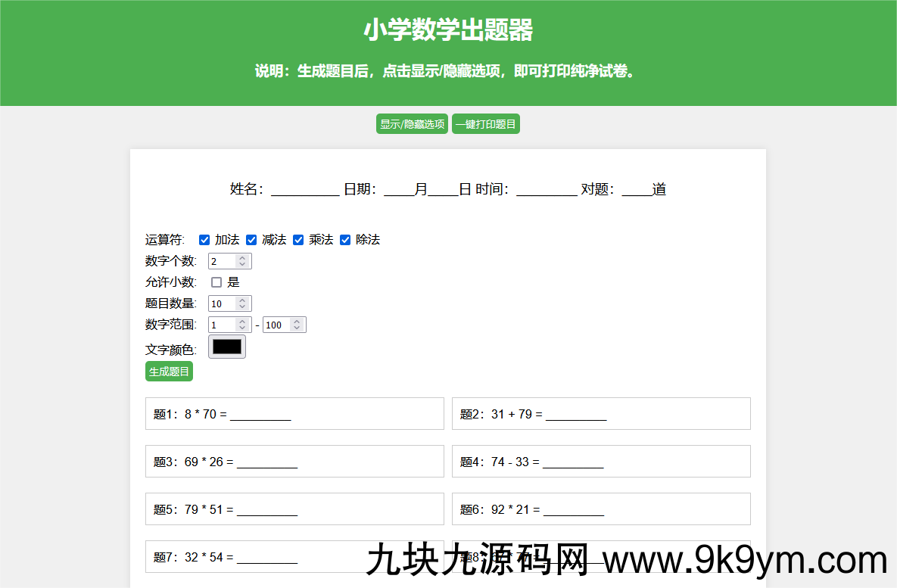This screenshot has height=588, width=897.
Task: Click the range maximum spinner arrows
Action: pyautogui.click(x=297, y=325)
